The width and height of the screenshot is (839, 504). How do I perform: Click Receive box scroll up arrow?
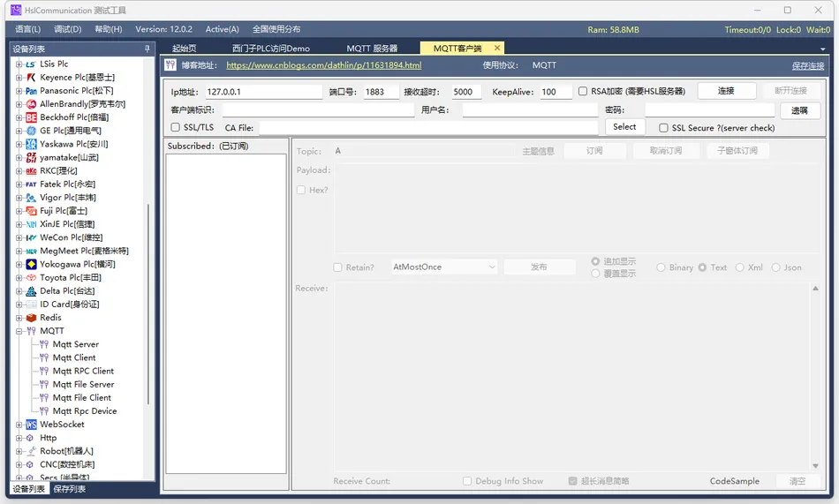click(815, 289)
